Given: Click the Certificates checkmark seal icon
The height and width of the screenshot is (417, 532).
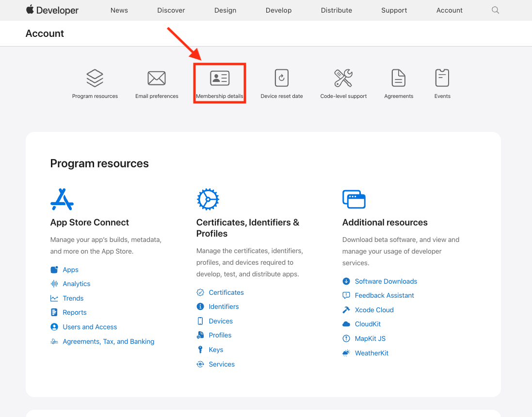Looking at the screenshot, I should (x=200, y=292).
